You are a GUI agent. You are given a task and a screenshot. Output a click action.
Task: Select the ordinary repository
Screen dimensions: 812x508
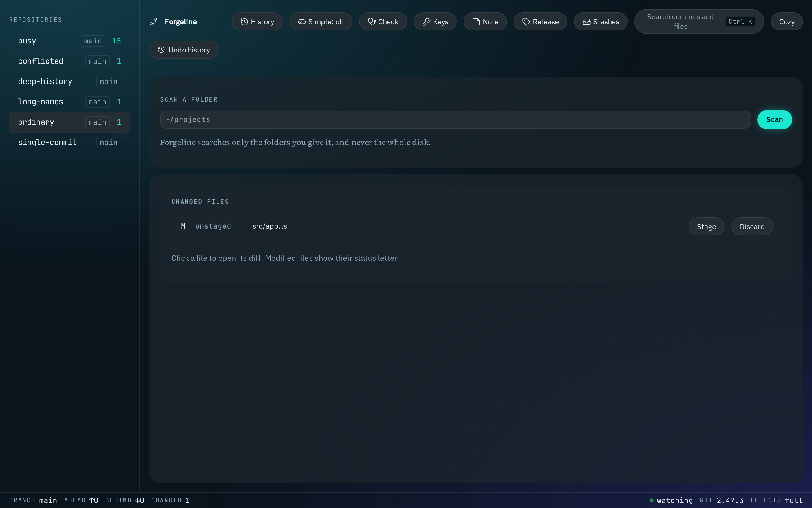pos(69,122)
